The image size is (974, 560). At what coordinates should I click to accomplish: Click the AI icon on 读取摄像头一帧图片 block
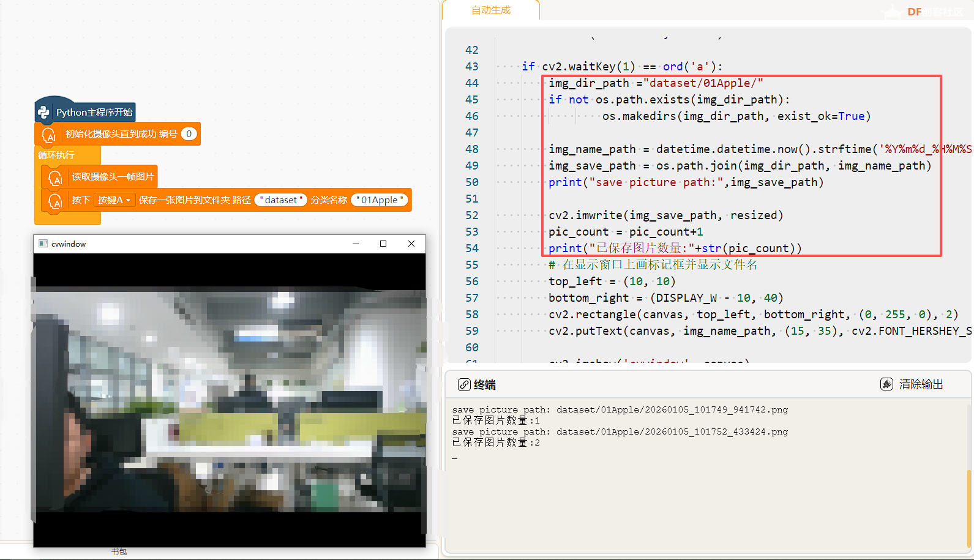55,177
